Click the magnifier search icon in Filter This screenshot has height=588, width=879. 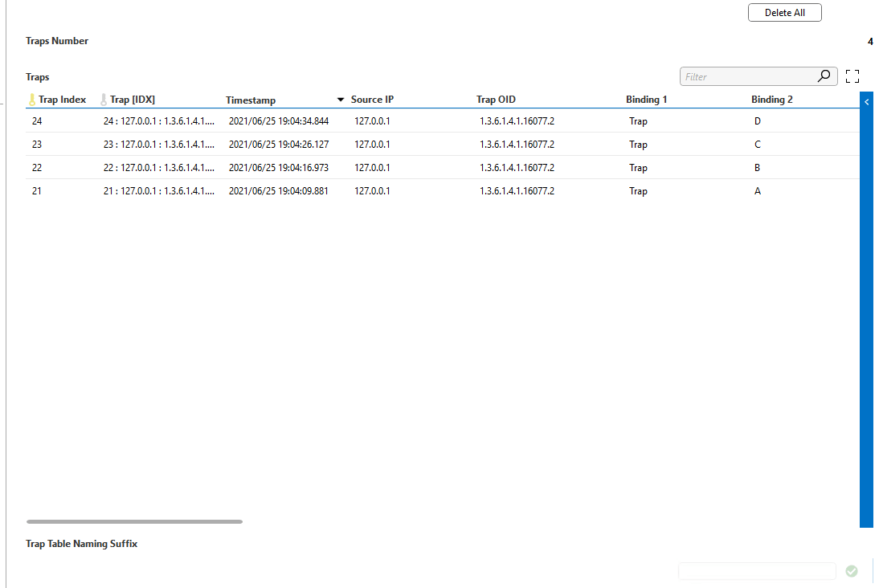824,76
